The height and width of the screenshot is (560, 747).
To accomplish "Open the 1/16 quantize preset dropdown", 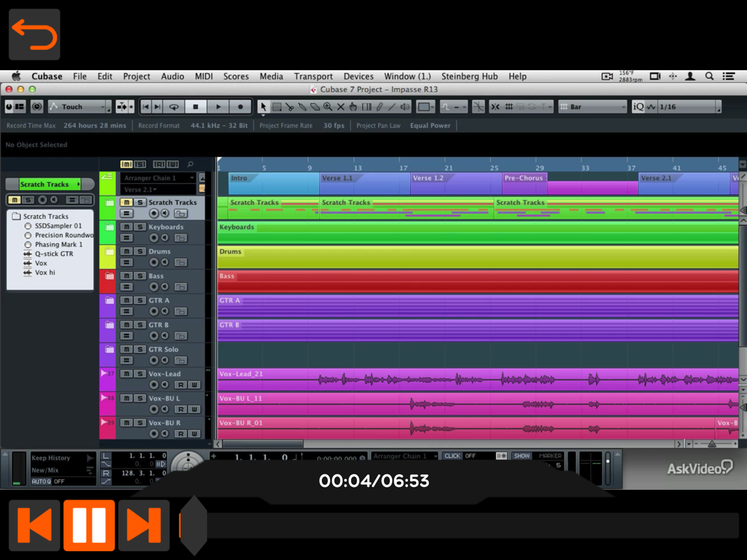I will (x=689, y=107).
